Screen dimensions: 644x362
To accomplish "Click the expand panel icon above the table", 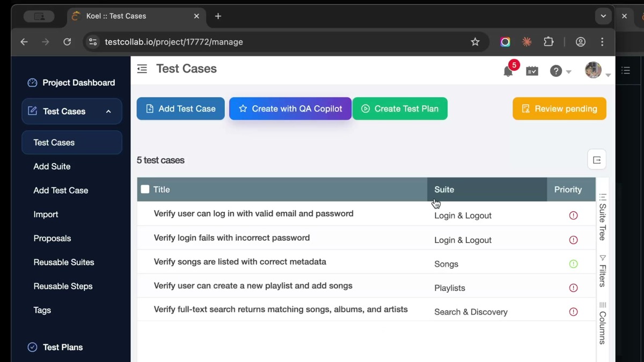I will [x=597, y=159].
